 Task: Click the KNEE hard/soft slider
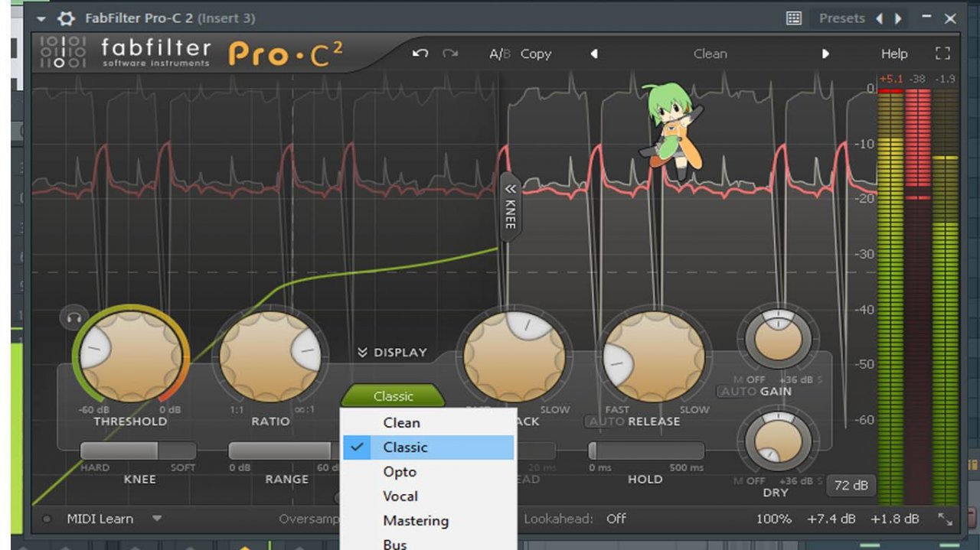(x=138, y=451)
